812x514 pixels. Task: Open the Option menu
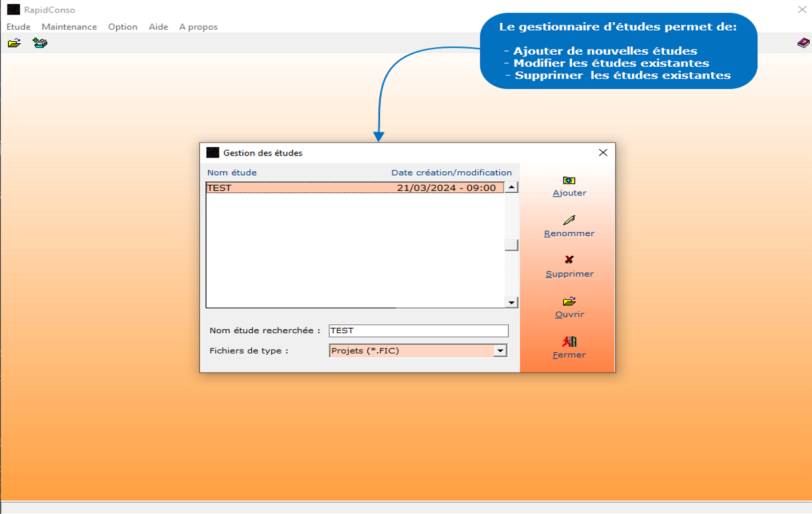(x=122, y=27)
